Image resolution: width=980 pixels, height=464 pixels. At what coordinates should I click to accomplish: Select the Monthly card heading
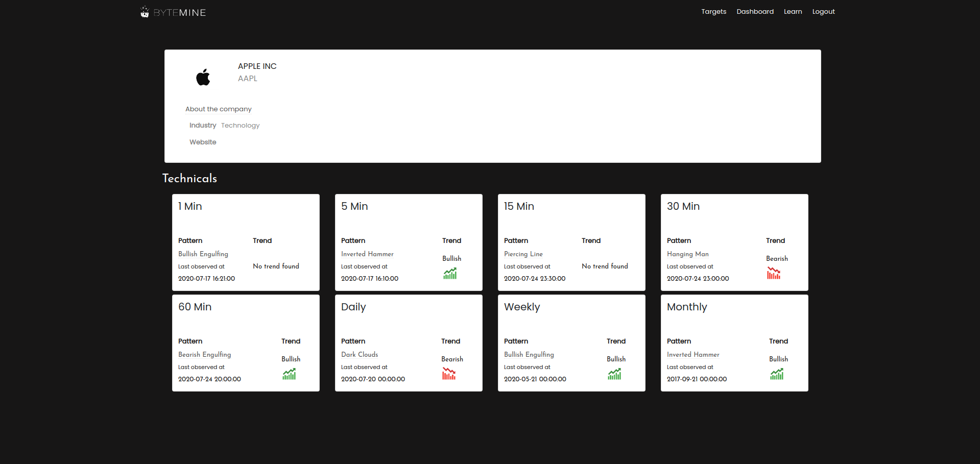[687, 307]
